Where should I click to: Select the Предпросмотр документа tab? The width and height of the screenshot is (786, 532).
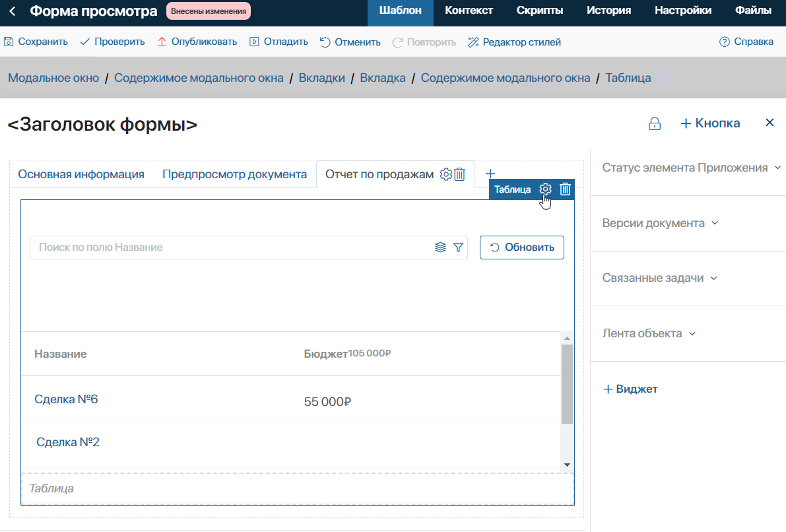[x=234, y=174]
